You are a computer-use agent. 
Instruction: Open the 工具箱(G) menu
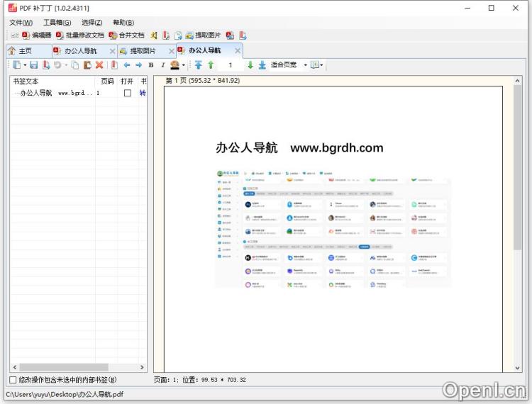point(57,23)
